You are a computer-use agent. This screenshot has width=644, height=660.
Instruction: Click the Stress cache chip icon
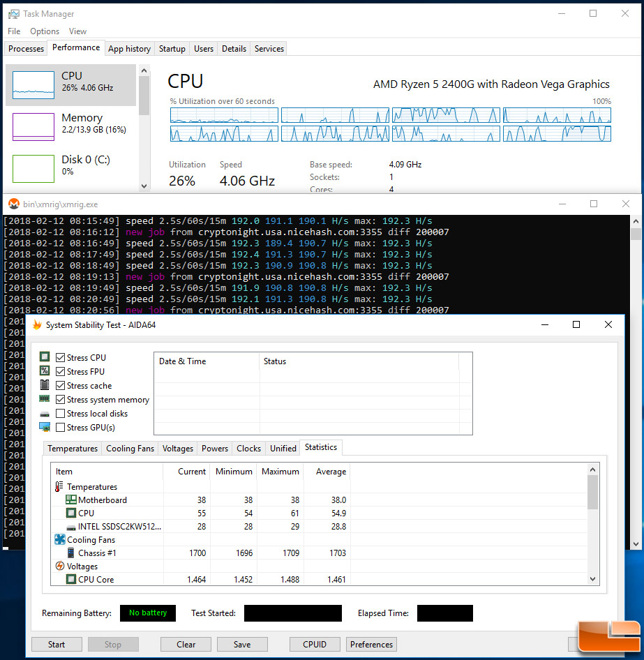point(45,384)
